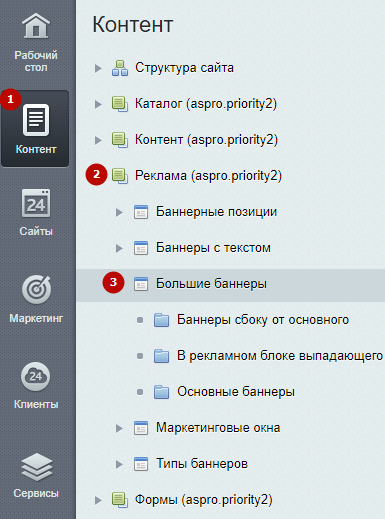Open Баннеры с текстом list
This screenshot has width=385, height=519.
pyautogui.click(x=213, y=248)
